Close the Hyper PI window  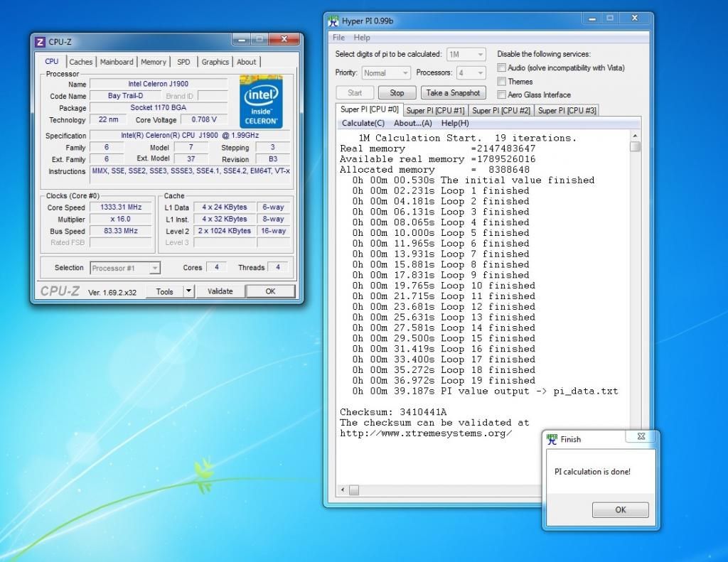tap(635, 18)
